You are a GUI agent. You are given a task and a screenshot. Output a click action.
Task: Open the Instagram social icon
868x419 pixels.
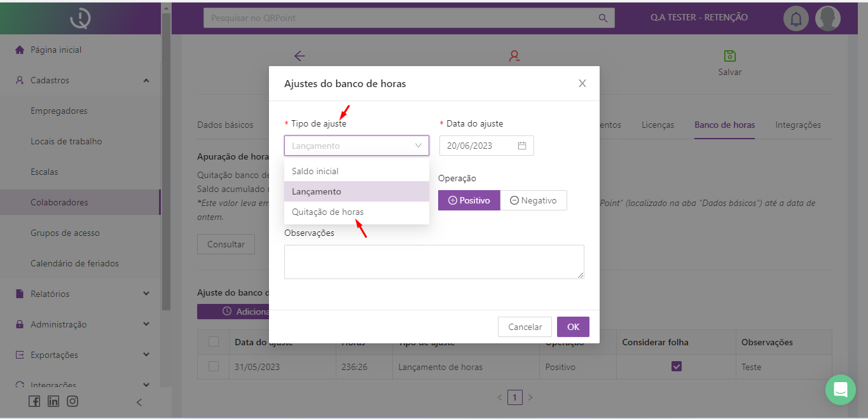72,401
